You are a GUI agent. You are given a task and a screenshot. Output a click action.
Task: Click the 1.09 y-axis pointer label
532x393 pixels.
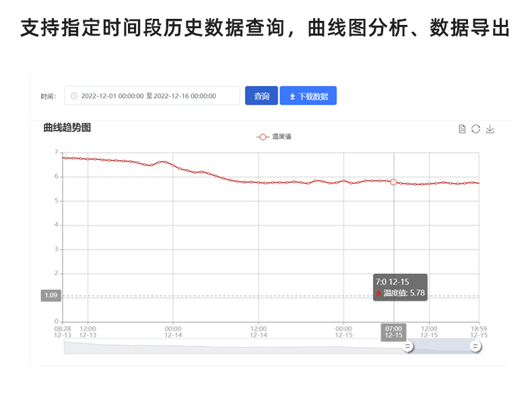click(51, 295)
